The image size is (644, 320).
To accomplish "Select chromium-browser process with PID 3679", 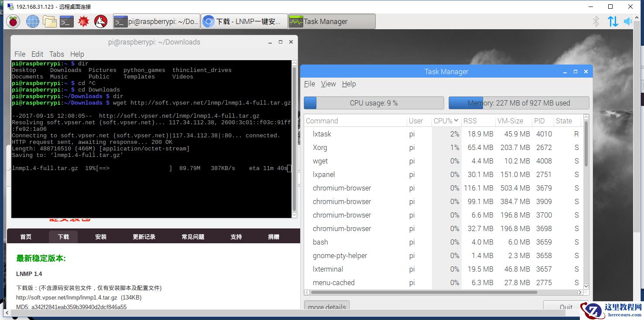I will tap(443, 188).
